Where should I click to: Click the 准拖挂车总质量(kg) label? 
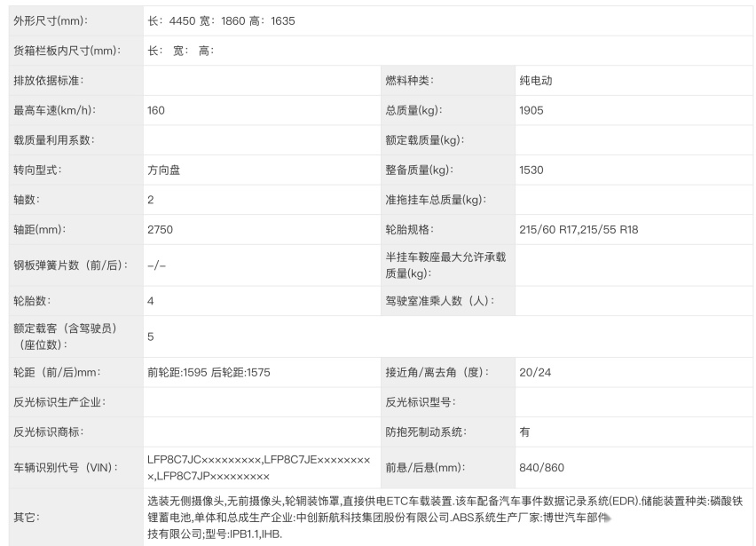coord(436,200)
